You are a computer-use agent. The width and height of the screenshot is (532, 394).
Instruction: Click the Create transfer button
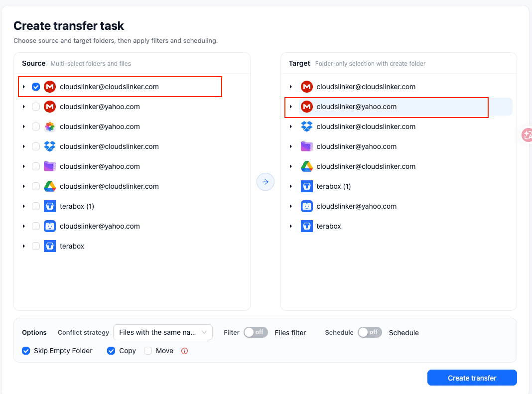point(472,378)
